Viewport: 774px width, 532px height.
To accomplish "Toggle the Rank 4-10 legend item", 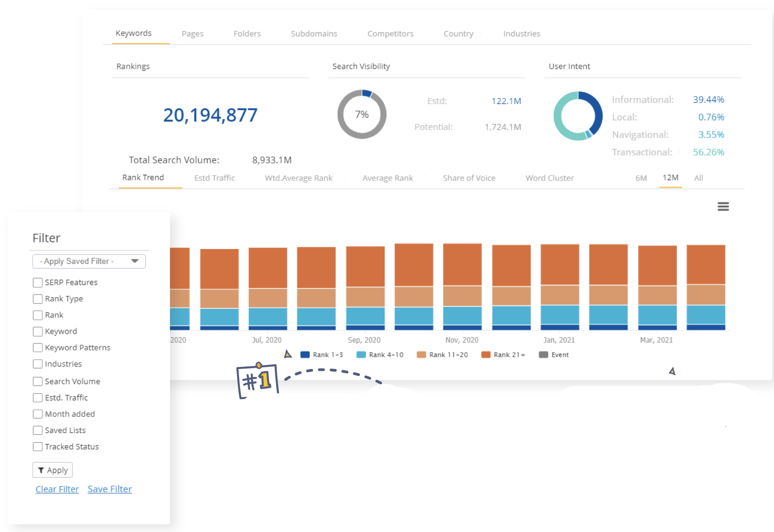I will point(378,354).
